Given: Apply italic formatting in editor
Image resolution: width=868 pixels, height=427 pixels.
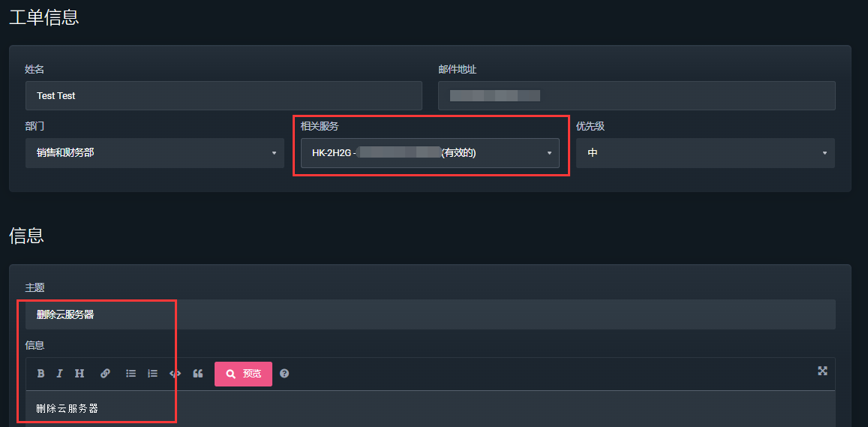Looking at the screenshot, I should tap(59, 374).
